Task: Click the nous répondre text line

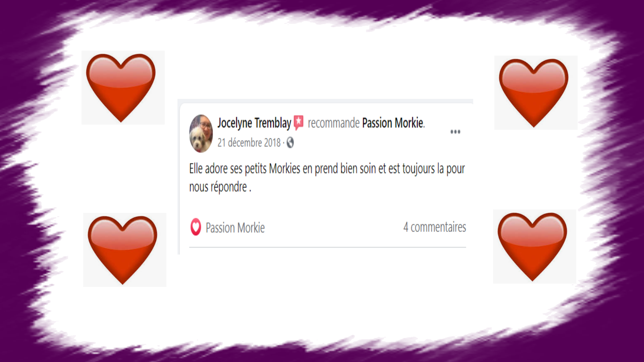Action: point(220,187)
